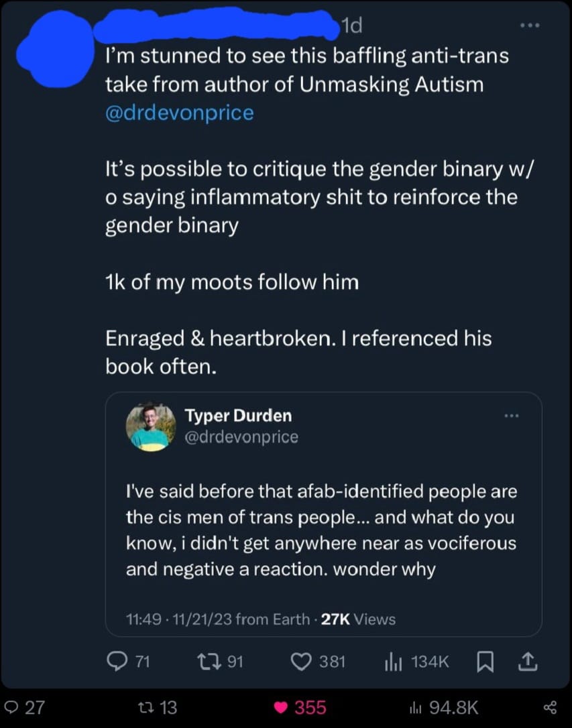The width and height of the screenshot is (572, 728).
Task: Share the post via upload arrow icon
Action: [529, 662]
